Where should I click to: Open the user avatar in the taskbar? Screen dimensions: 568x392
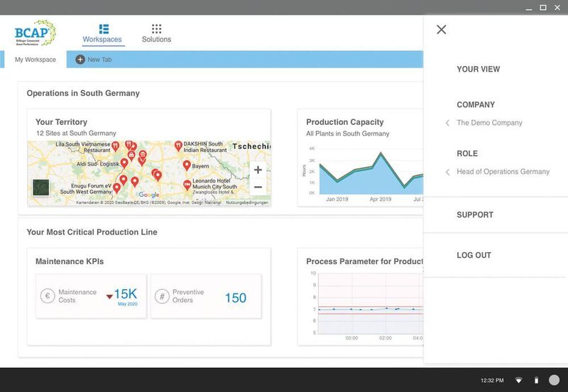pos(554,380)
